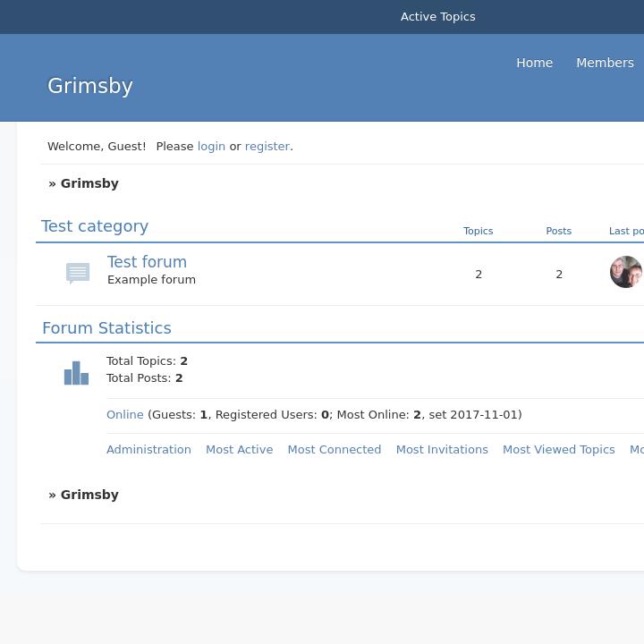644x644 pixels.
Task: Open Active Topics in the top bar
Action: point(437,17)
